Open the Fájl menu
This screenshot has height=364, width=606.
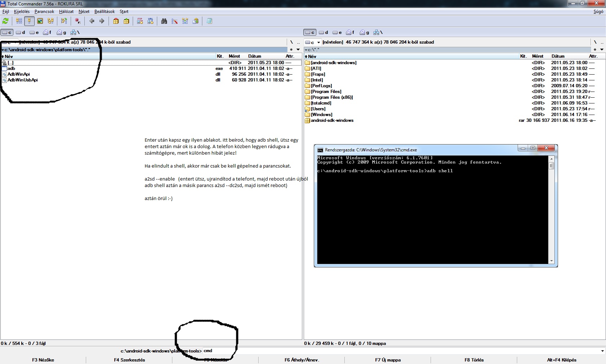click(6, 12)
